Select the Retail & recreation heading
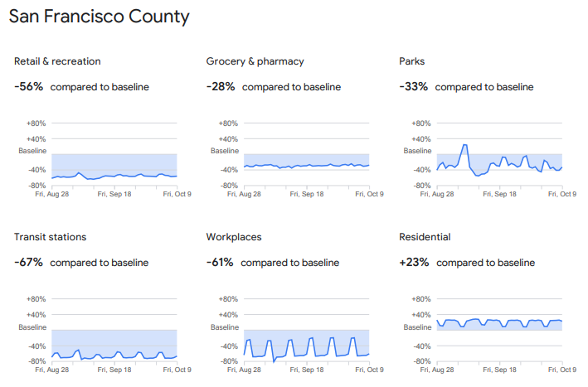Screen dimensions: 588x387 pyautogui.click(x=58, y=61)
